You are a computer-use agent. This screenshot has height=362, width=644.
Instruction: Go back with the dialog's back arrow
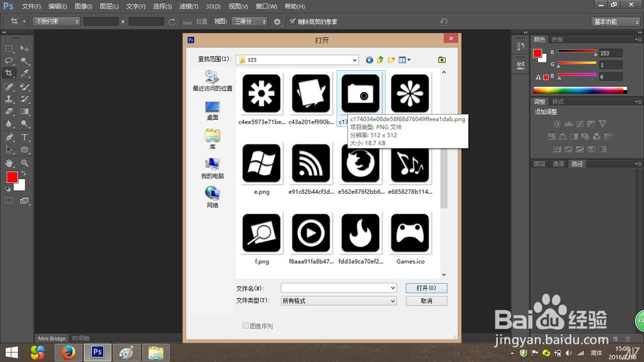click(x=370, y=60)
